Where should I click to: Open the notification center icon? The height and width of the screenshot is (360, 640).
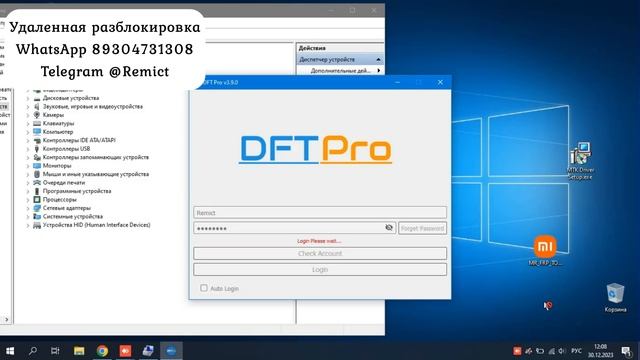click(627, 351)
